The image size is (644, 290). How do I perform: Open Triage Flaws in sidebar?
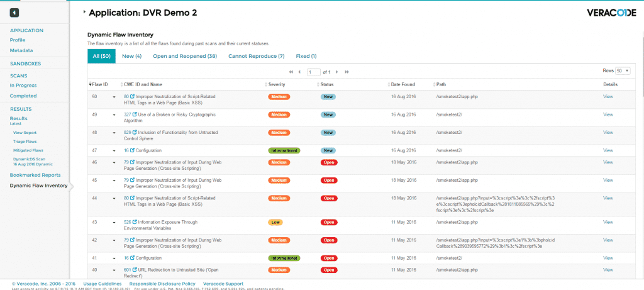tap(25, 142)
